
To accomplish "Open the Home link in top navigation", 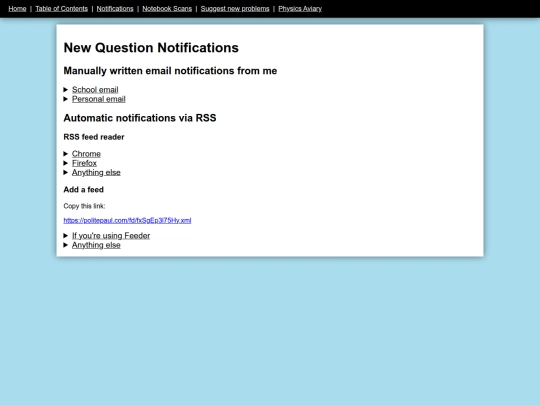I will [x=17, y=9].
